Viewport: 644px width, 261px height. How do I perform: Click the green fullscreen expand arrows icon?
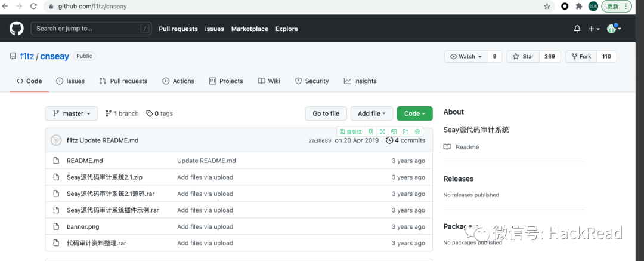[382, 132]
